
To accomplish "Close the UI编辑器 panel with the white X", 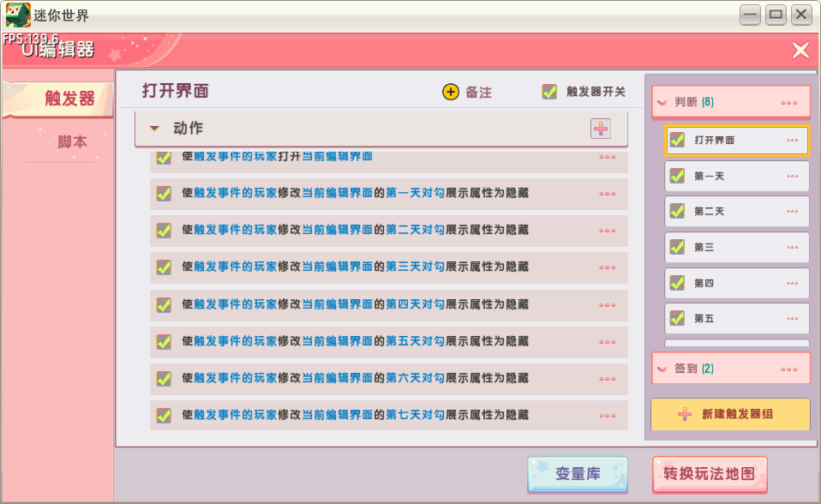I will point(800,51).
